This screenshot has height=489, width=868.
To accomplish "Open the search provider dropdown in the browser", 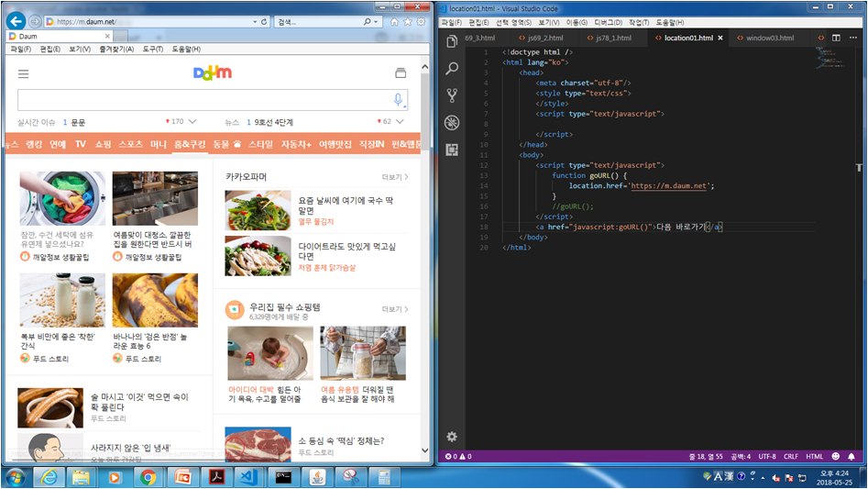I will pyautogui.click(x=376, y=22).
